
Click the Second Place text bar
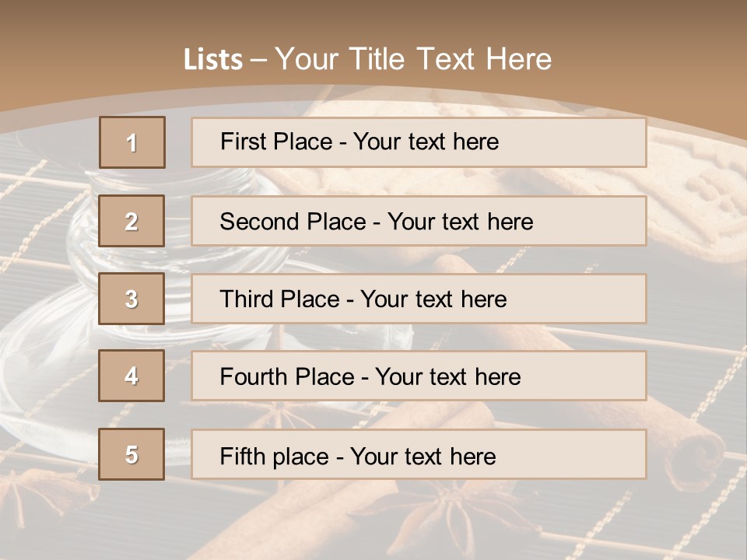pyautogui.click(x=419, y=221)
